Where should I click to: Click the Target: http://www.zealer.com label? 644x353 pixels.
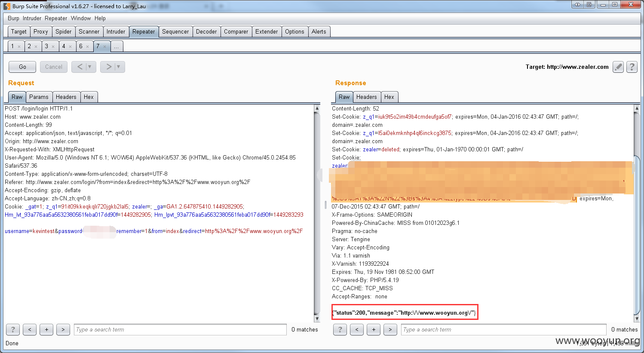coord(567,67)
